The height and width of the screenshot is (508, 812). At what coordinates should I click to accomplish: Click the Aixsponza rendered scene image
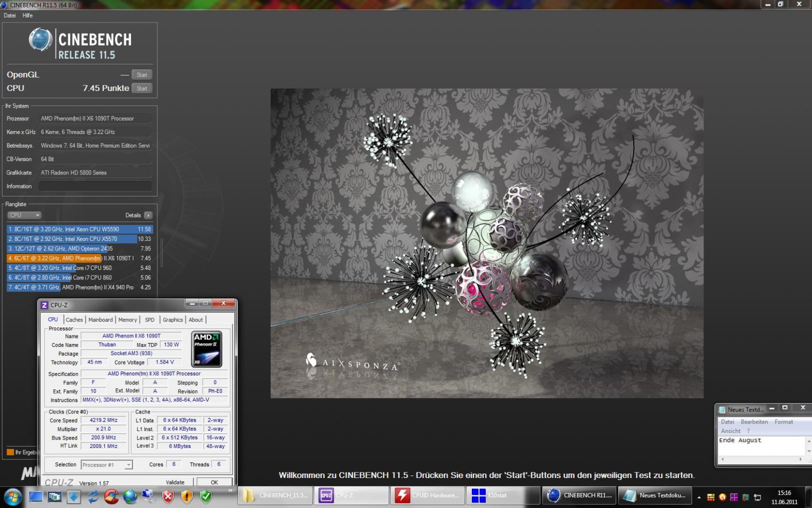[x=487, y=243]
